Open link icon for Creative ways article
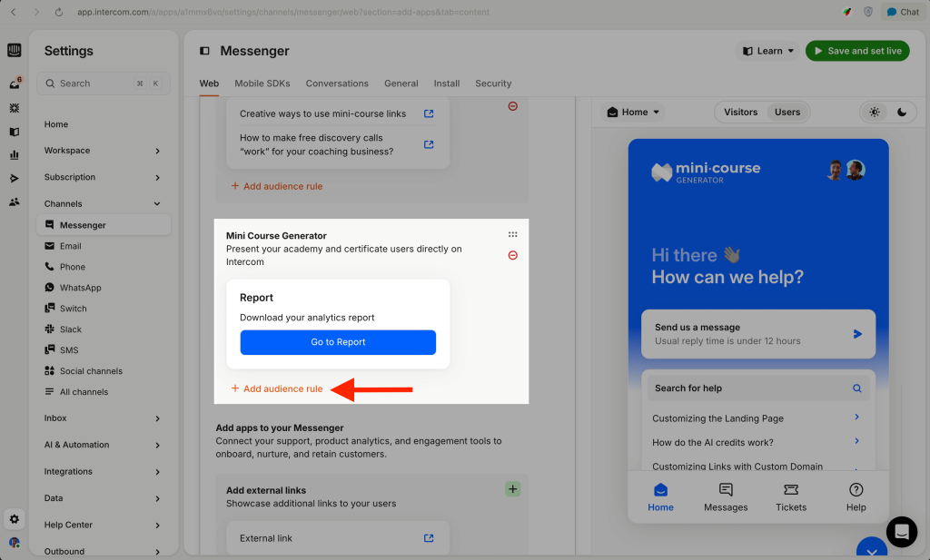This screenshot has height=560, width=930. (x=429, y=113)
